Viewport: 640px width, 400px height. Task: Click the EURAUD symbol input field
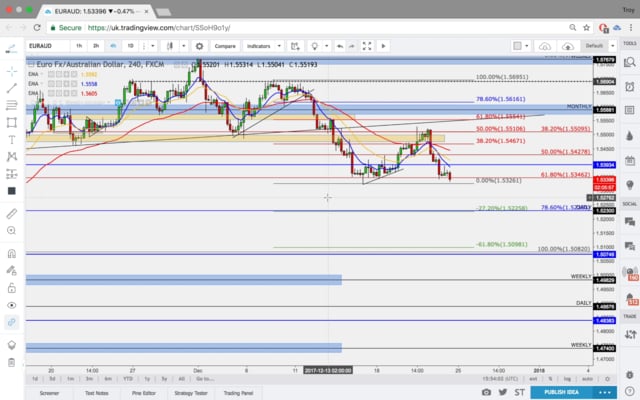pos(47,46)
